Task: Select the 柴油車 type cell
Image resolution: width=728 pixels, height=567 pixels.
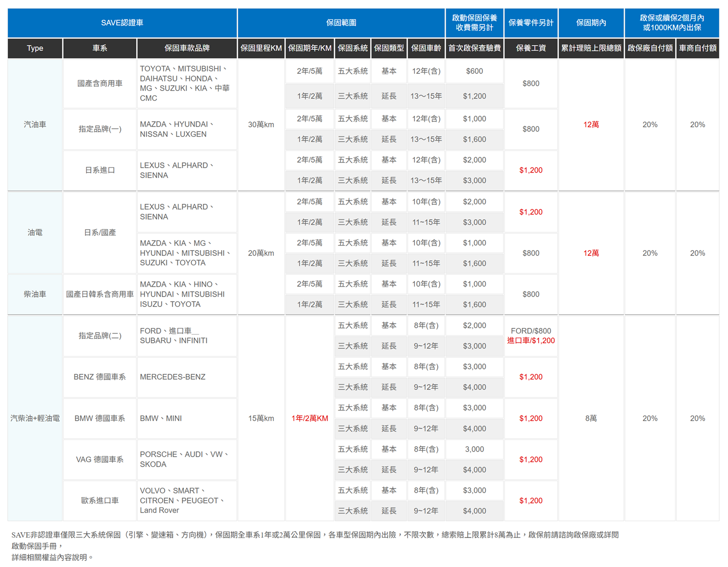Action: pyautogui.click(x=35, y=294)
